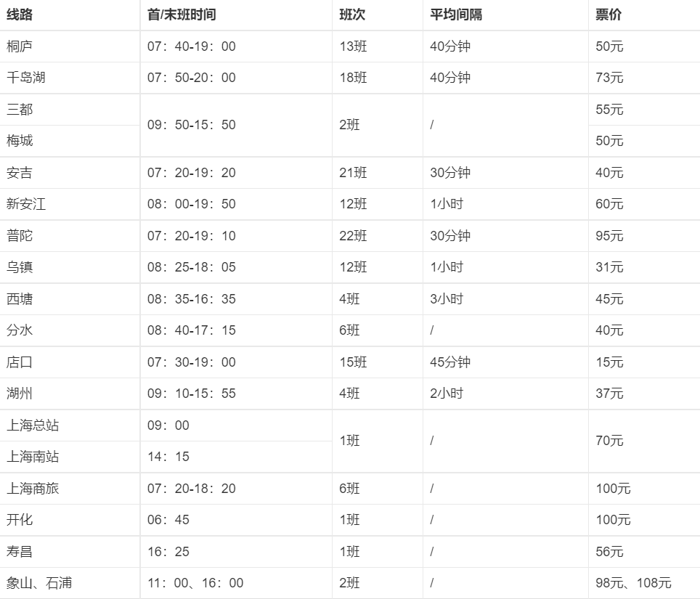Click the 98元、108元 price cell
The height and width of the screenshot is (599, 700).
pos(633,583)
